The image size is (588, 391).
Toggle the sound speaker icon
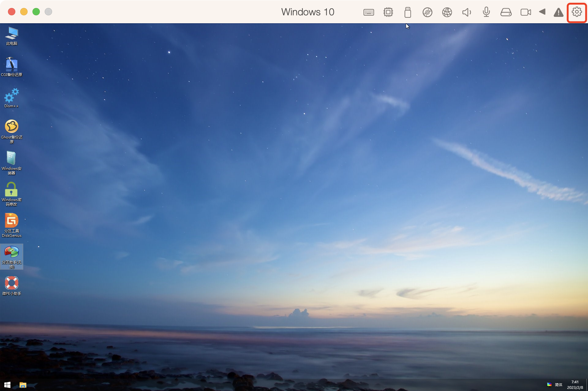(466, 12)
